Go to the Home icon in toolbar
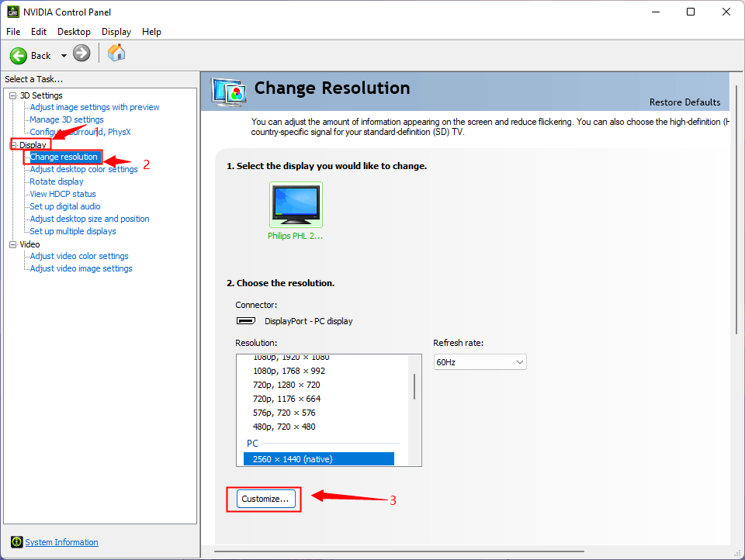Viewport: 745px width, 560px height. (116, 53)
